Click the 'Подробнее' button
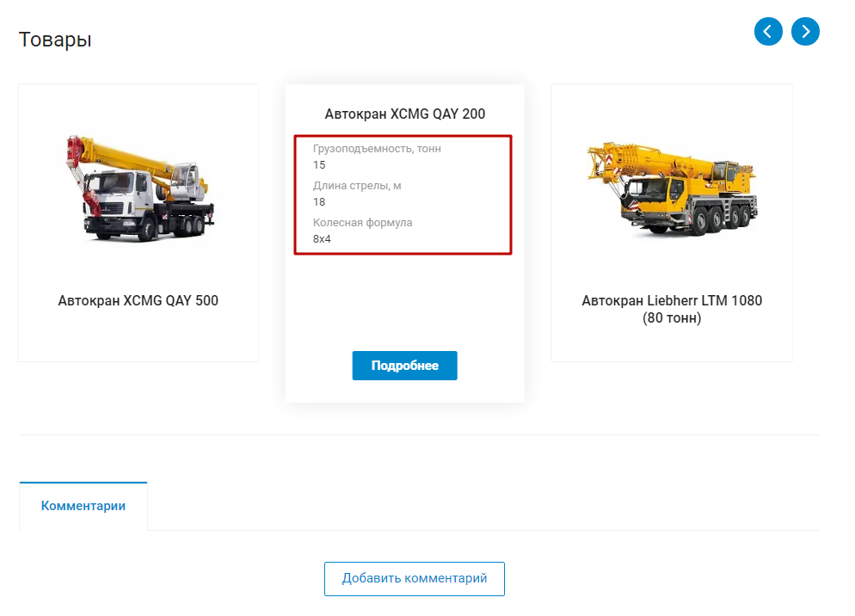 click(x=404, y=366)
